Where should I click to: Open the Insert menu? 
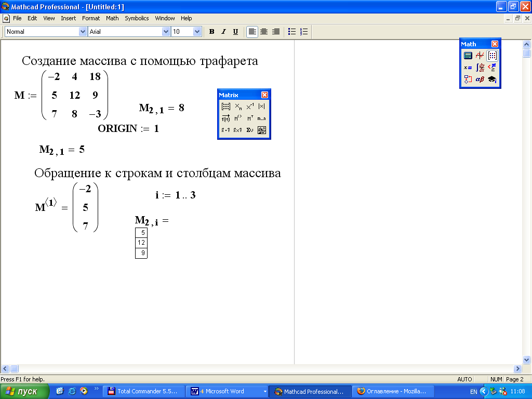click(68, 18)
